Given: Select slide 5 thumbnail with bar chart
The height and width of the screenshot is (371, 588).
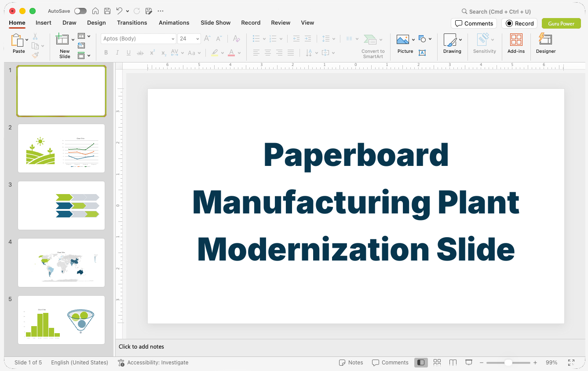Looking at the screenshot, I should coord(62,320).
